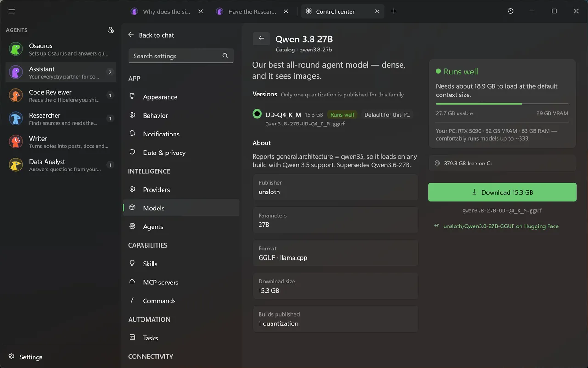Click the MCP servers cloud icon

click(132, 282)
